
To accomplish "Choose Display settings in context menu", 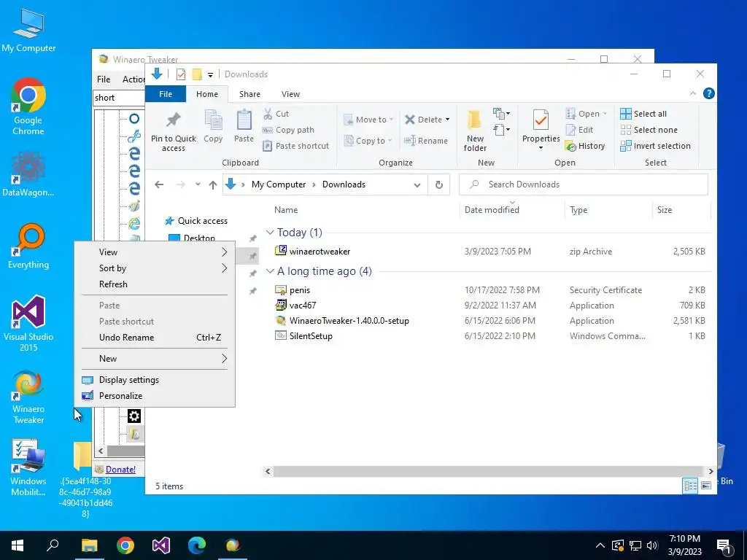I will (x=155, y=380).
